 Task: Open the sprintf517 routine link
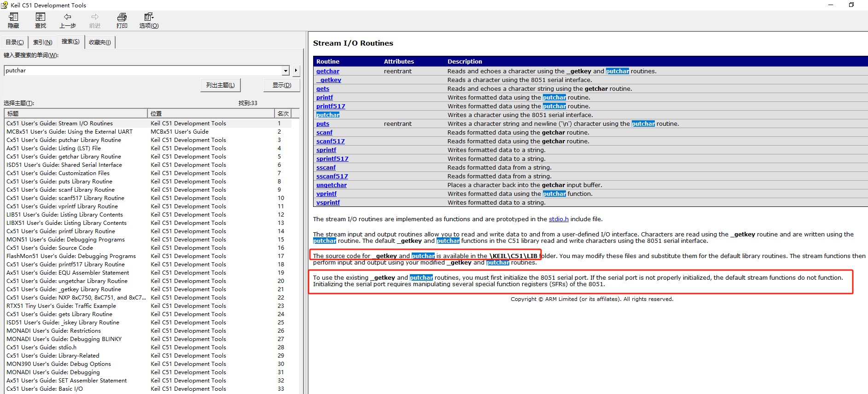click(x=332, y=159)
